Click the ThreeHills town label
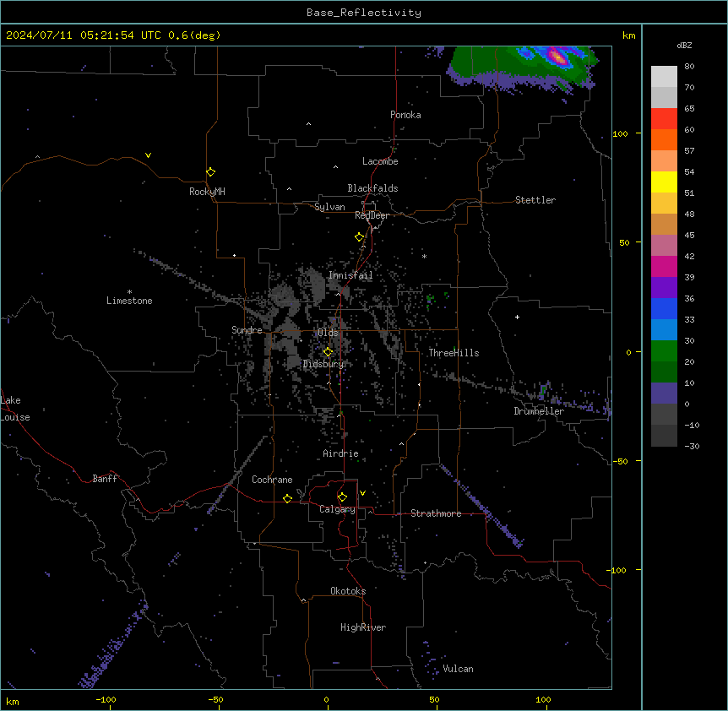Image resolution: width=728 pixels, height=711 pixels. [x=454, y=353]
